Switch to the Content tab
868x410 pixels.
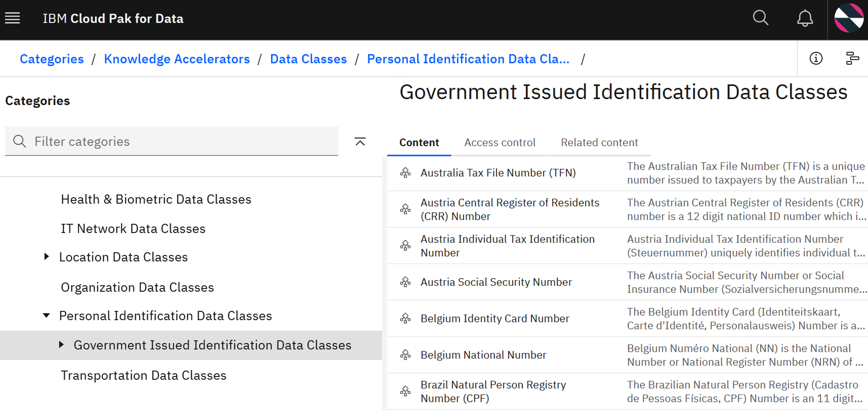[x=419, y=143]
